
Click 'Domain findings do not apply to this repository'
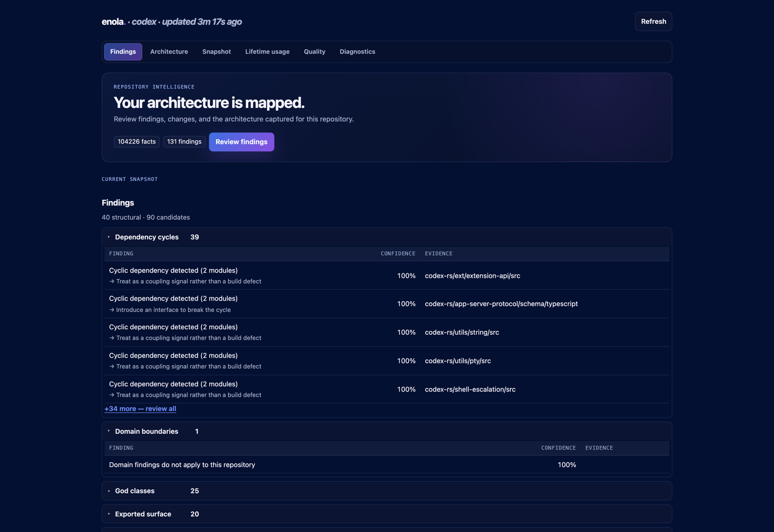pyautogui.click(x=182, y=465)
